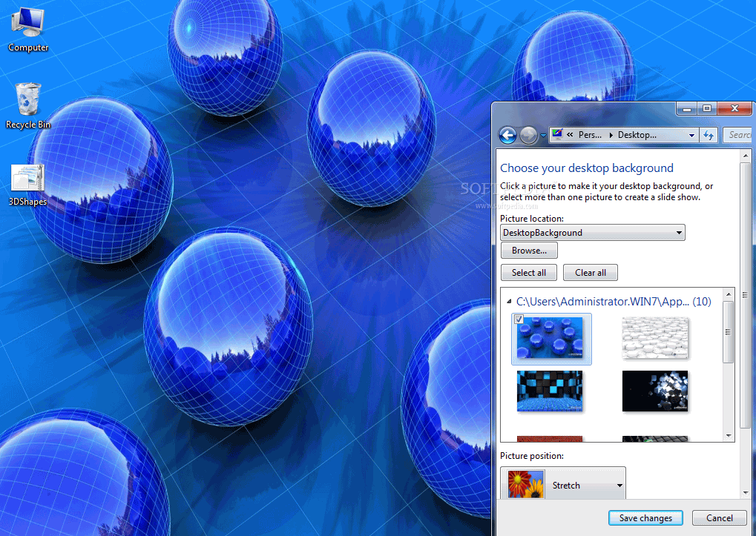Uncheck the blue spheres wallpaper checkbox
Screen dimensions: 756x536
(x=519, y=319)
